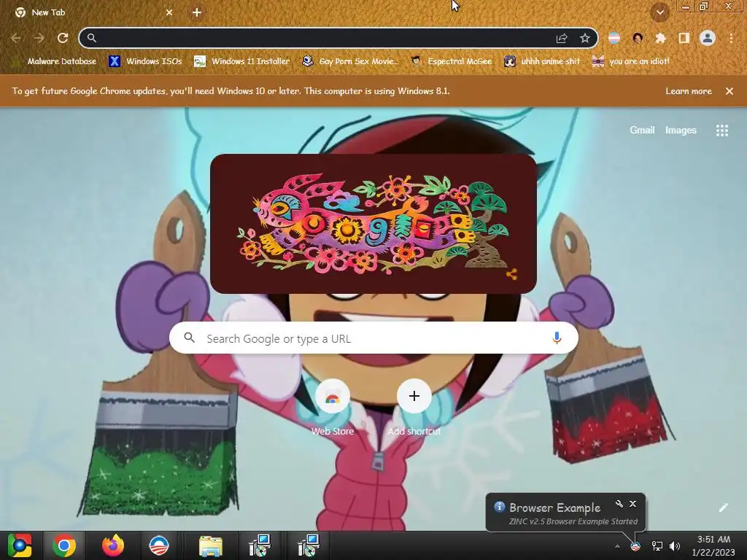Click Learn more in the update infobar
The width and height of the screenshot is (747, 560).
tap(689, 91)
